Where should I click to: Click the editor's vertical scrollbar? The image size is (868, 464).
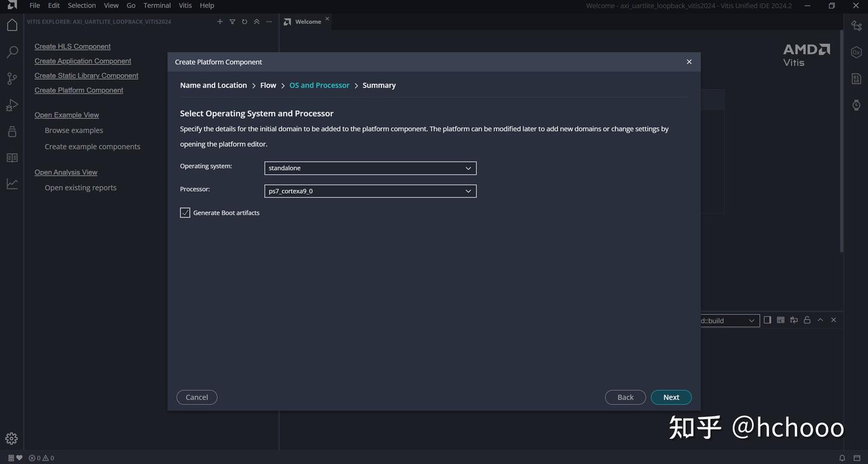pyautogui.click(x=841, y=142)
